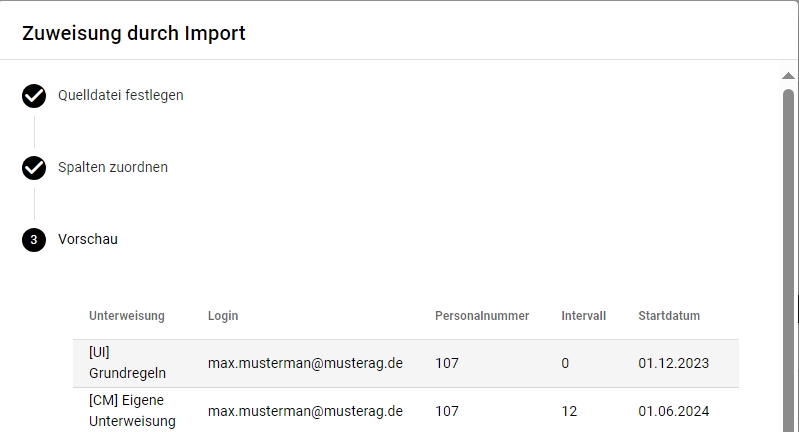The image size is (799, 432).
Task: Click start date 01.06.2024
Action: point(673,411)
